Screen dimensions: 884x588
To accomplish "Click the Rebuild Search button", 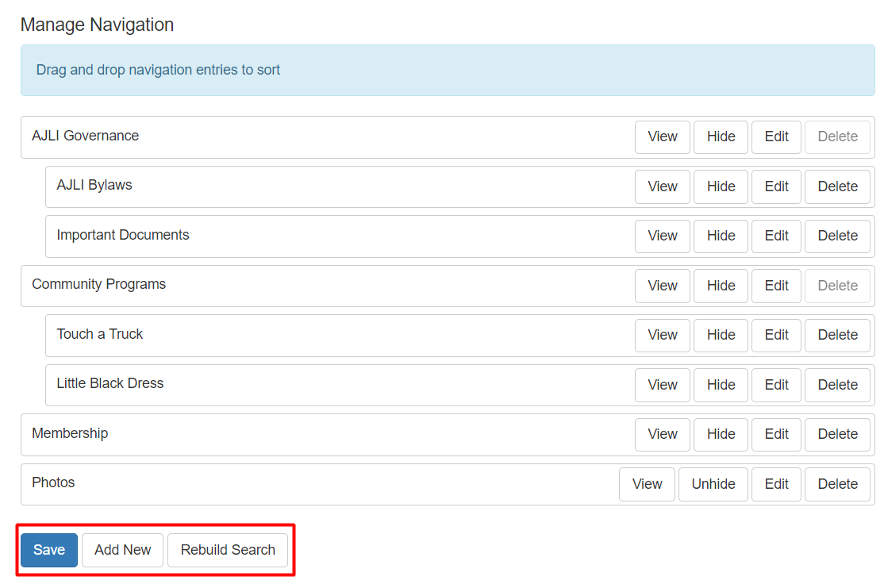I will point(228,550).
